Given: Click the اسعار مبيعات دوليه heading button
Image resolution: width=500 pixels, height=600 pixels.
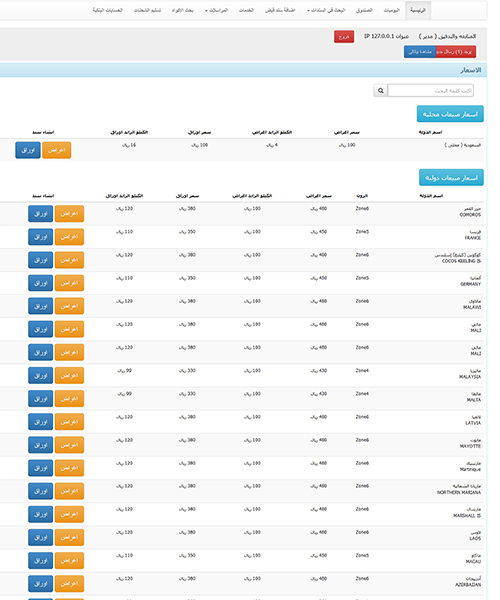Looking at the screenshot, I should [x=451, y=178].
